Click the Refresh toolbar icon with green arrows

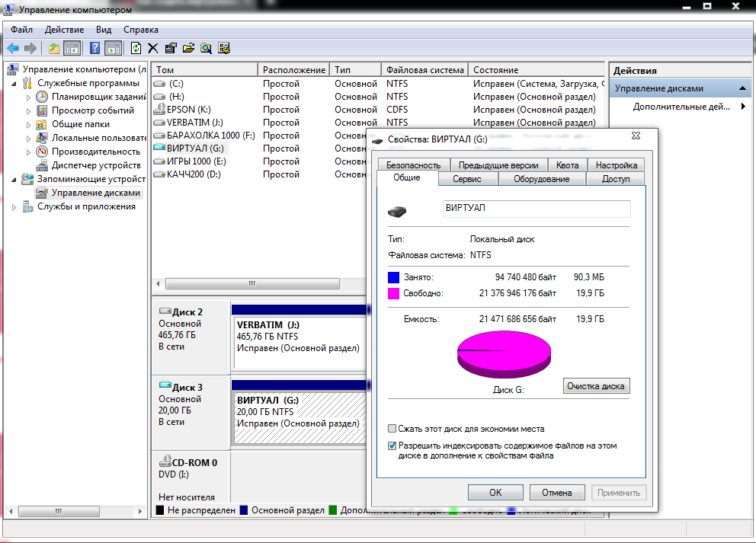coord(136,48)
